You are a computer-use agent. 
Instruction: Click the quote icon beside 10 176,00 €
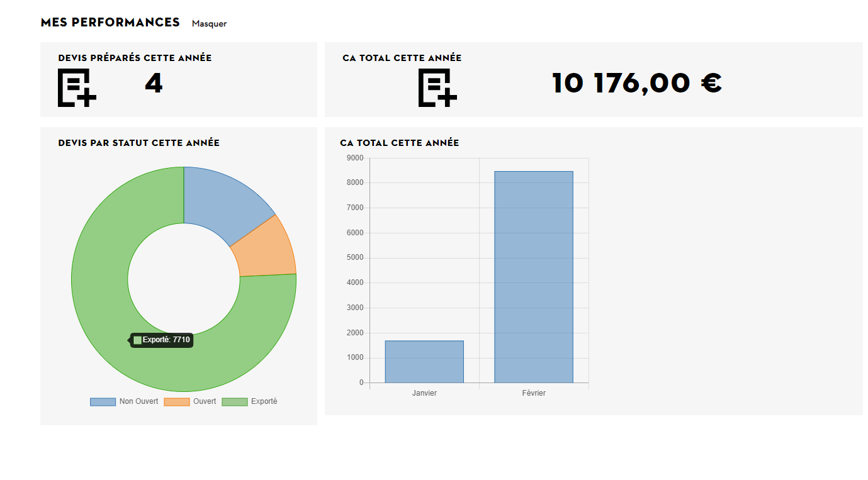(x=437, y=87)
